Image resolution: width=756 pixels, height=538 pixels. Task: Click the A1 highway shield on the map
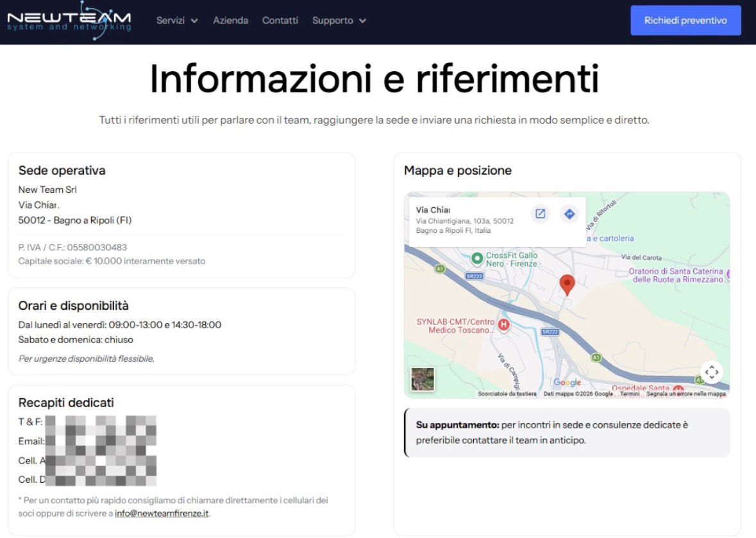tap(440, 269)
